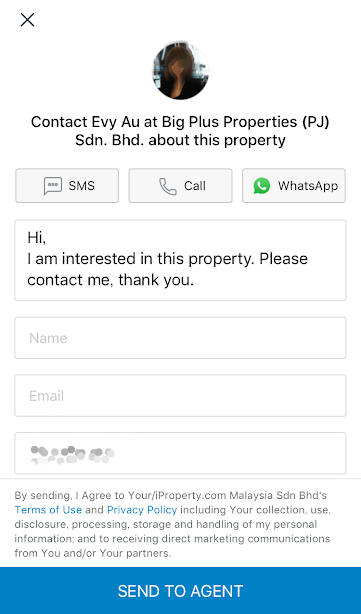Place cursor after 'Hi,' in message
This screenshot has width=361, height=614.
(x=47, y=237)
